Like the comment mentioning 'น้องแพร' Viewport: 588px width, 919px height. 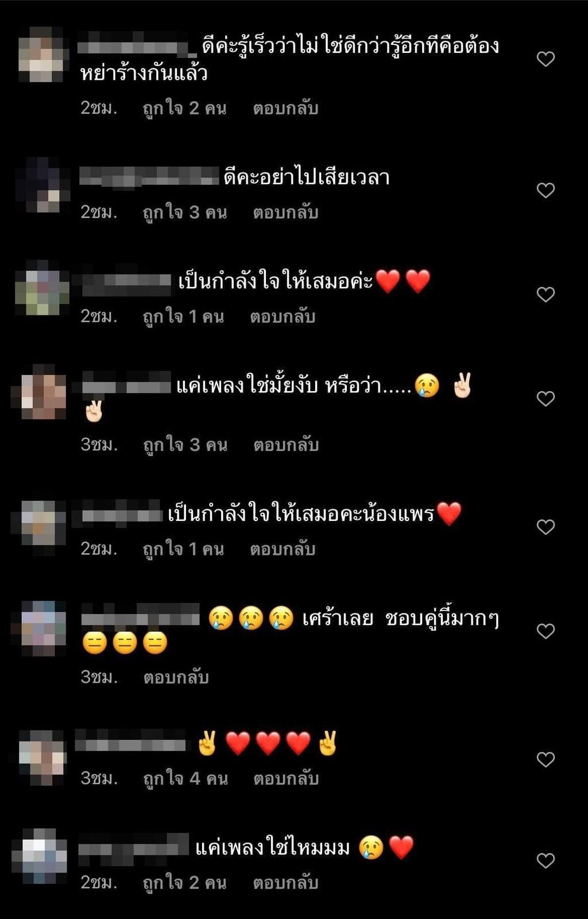coord(546,527)
